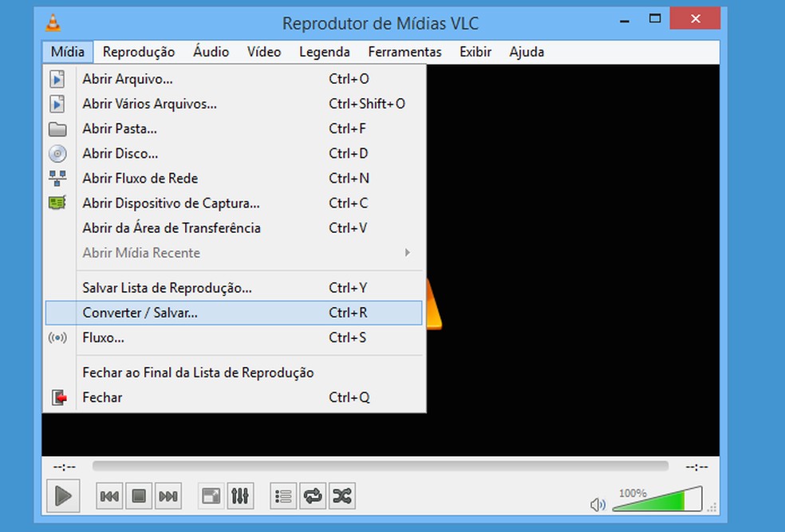Click the VLC cone title bar icon

coord(53,23)
